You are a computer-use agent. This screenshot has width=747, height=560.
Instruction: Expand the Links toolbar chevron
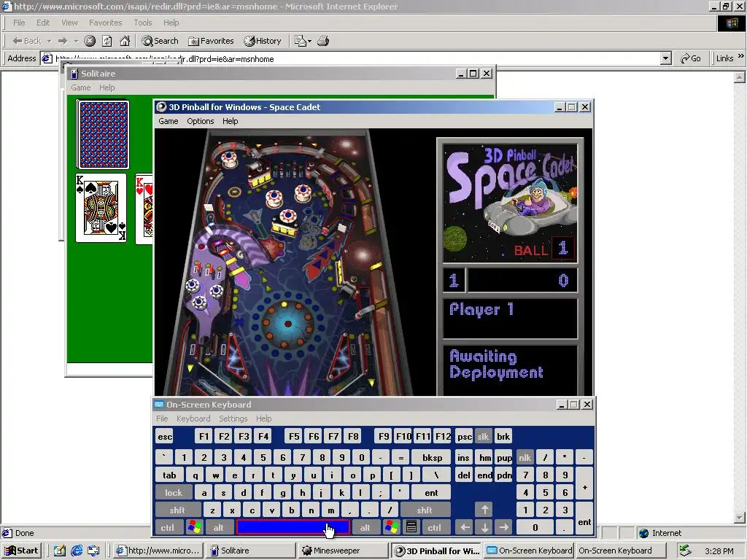(x=741, y=57)
